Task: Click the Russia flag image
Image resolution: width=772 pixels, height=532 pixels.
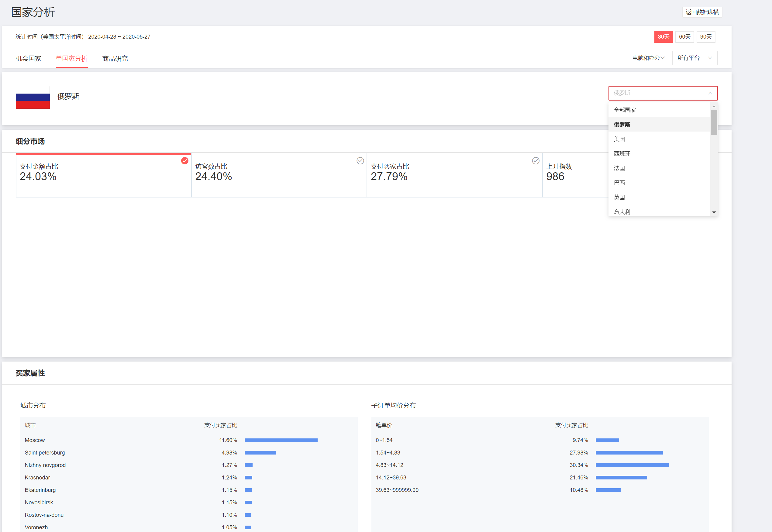Action: click(x=33, y=97)
